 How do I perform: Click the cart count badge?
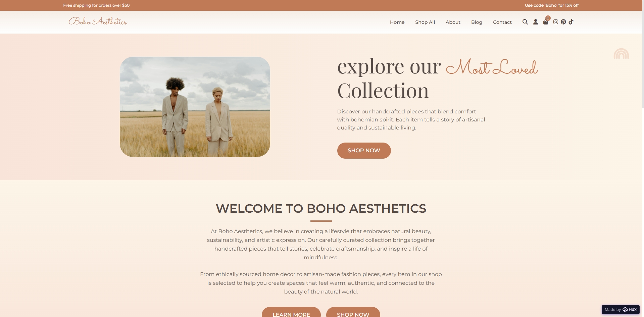click(x=548, y=18)
